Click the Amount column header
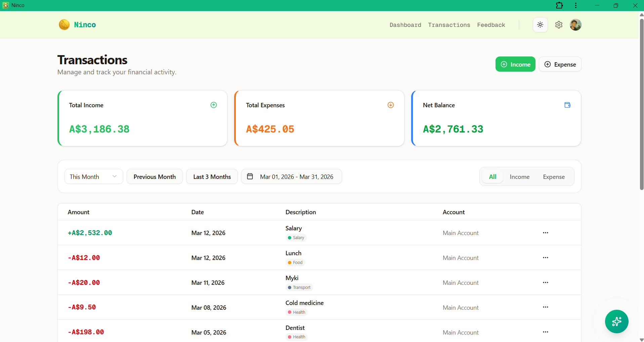The height and width of the screenshot is (342, 644). 79,212
